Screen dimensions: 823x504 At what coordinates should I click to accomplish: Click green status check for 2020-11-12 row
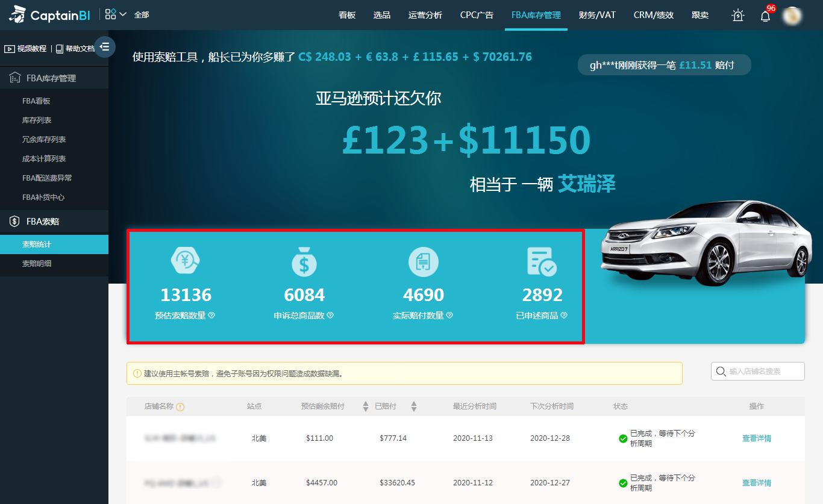coord(623,483)
